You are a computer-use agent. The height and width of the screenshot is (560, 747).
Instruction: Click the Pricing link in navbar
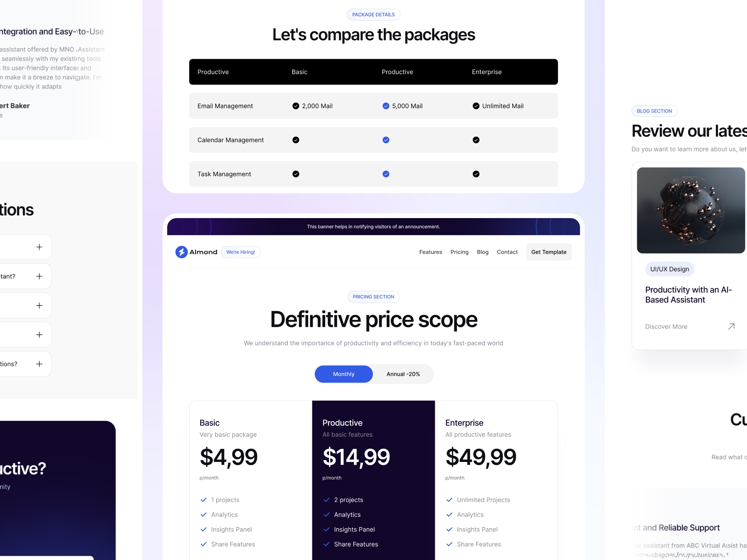459,252
